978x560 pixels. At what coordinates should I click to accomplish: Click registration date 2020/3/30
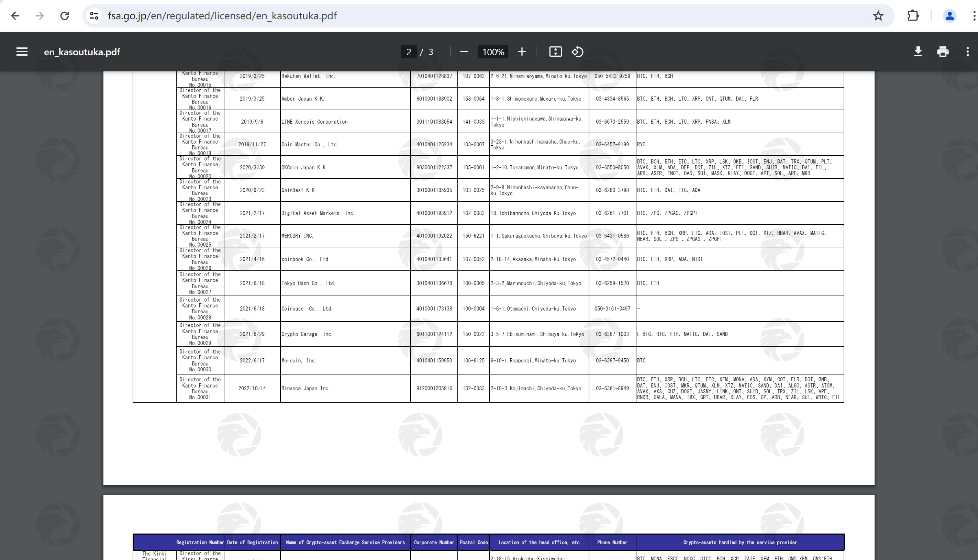[252, 167]
